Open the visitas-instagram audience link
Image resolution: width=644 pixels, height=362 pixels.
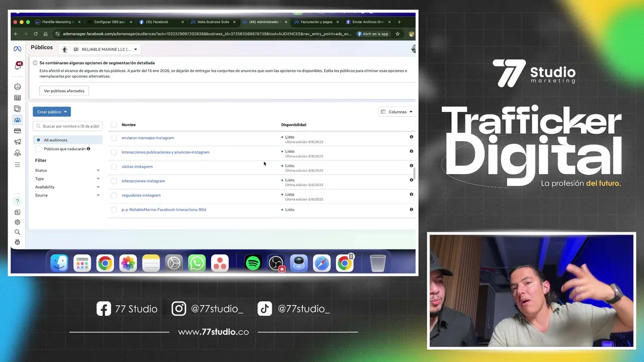[137, 166]
